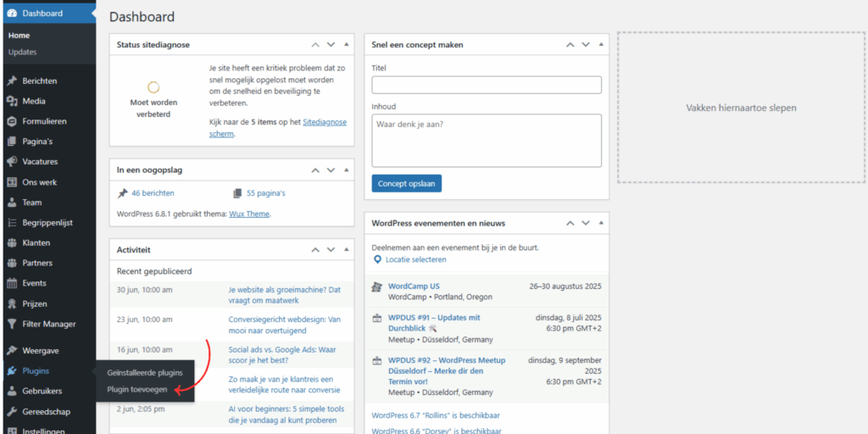Click the Pagina's pages icon
The height and width of the screenshot is (434, 868).
pyautogui.click(x=12, y=142)
